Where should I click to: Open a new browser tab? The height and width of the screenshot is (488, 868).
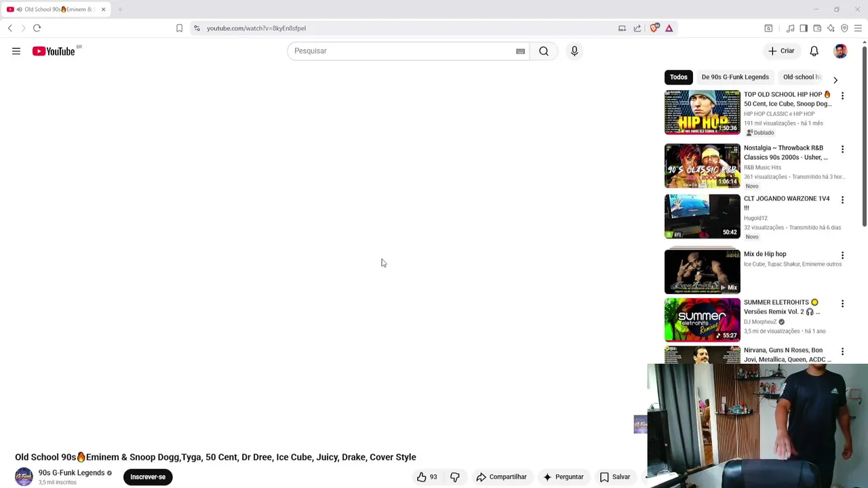(x=120, y=9)
